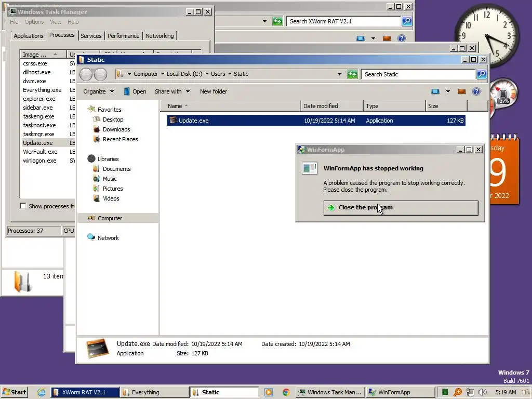532x399 pixels.
Task: Switch to Applications tab in Task Manager
Action: click(29, 36)
